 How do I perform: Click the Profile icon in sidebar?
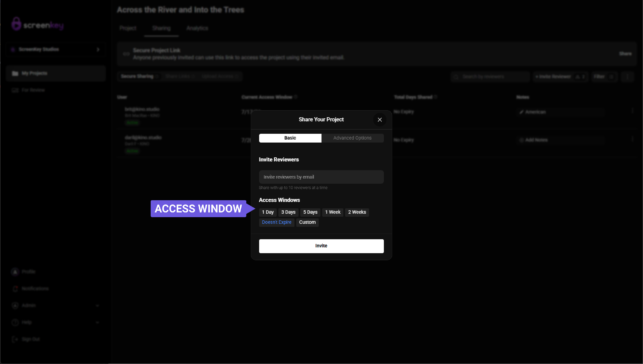coord(15,272)
